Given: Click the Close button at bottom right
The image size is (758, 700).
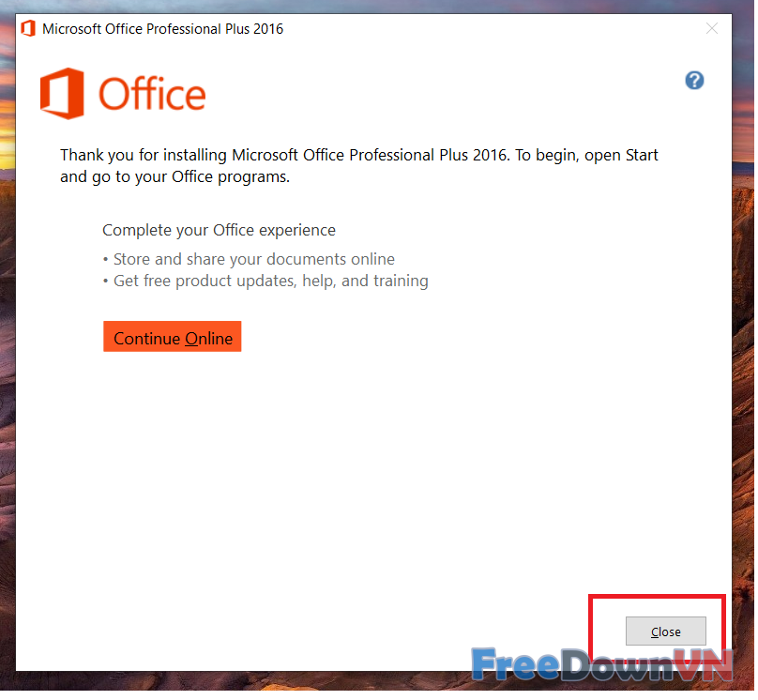Looking at the screenshot, I should [665, 632].
